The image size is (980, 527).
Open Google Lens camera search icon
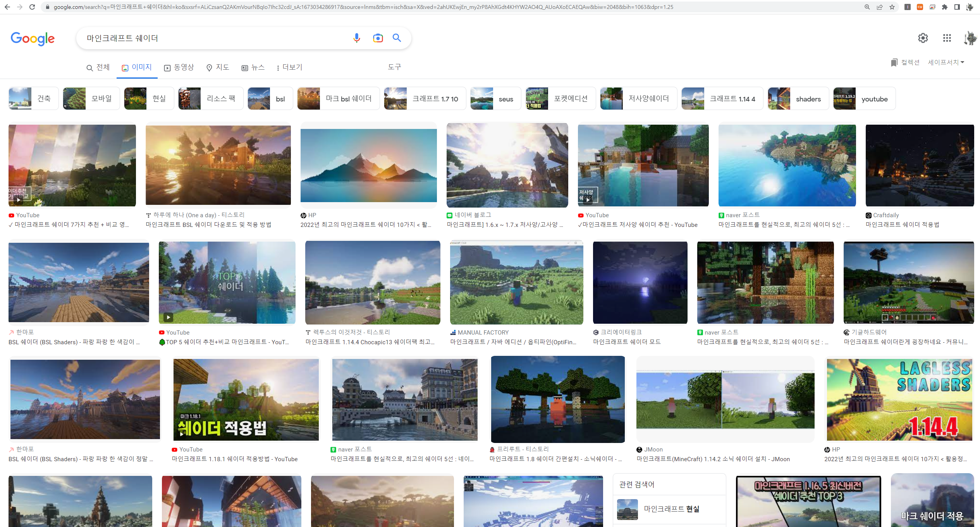(378, 38)
